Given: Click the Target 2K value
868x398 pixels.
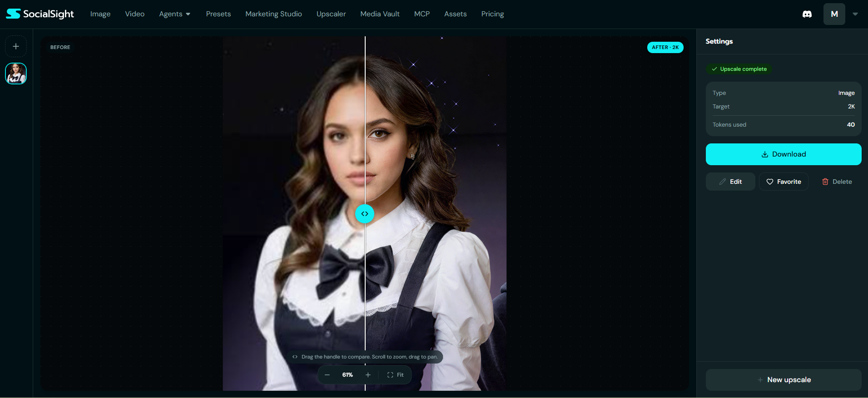Looking at the screenshot, I should click(x=851, y=107).
